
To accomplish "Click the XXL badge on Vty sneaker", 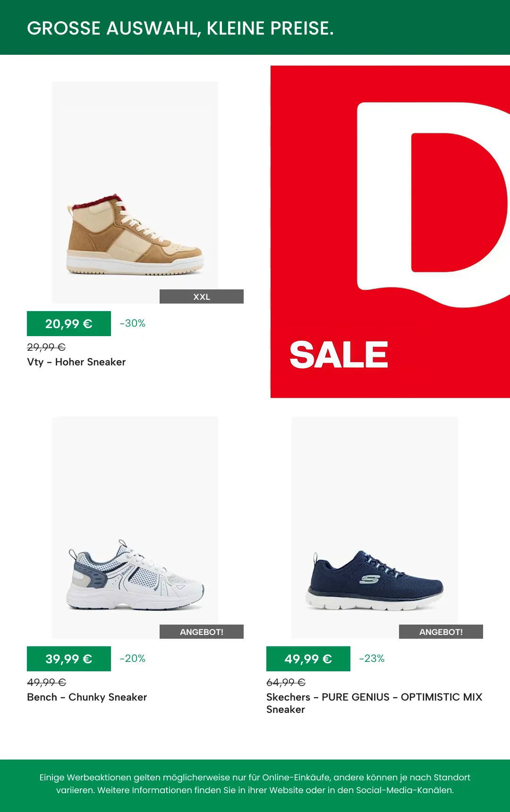I will coord(202,296).
